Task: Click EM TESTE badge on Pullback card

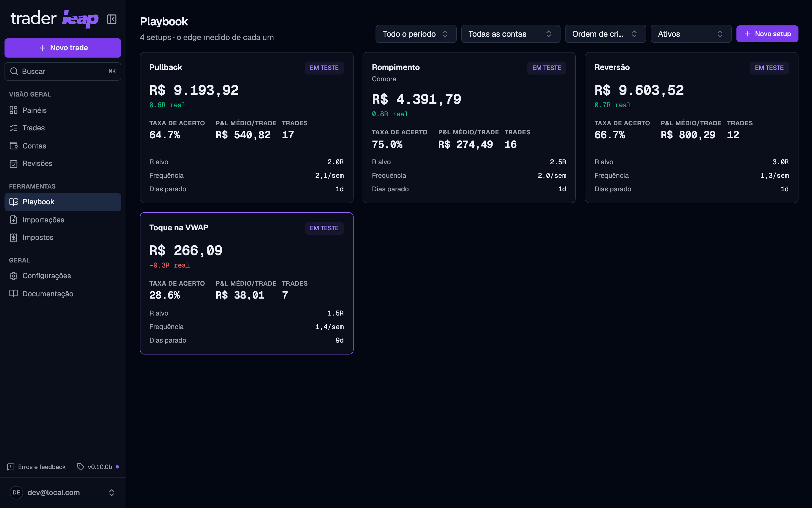Action: coord(324,68)
